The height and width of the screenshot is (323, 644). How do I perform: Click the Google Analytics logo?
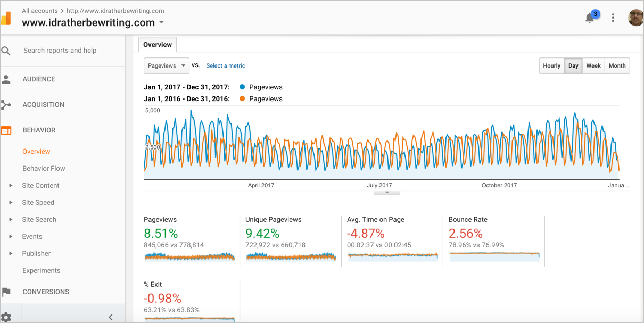[6, 19]
